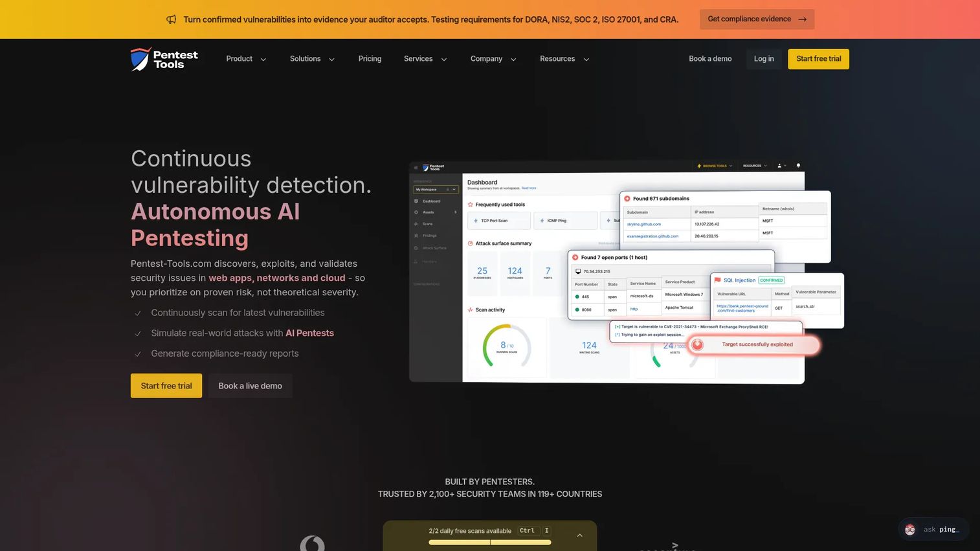This screenshot has height=551, width=980.
Task: Follow the AI Pentests link
Action: pos(309,333)
